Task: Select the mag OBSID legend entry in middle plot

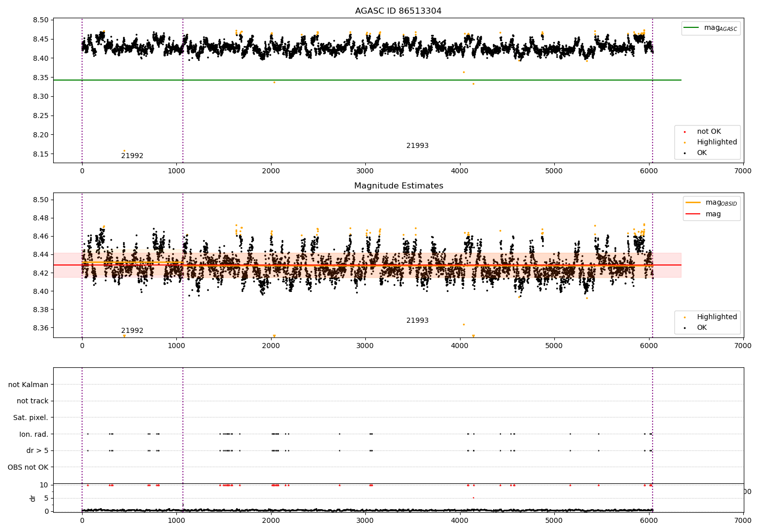Action: [x=711, y=203]
